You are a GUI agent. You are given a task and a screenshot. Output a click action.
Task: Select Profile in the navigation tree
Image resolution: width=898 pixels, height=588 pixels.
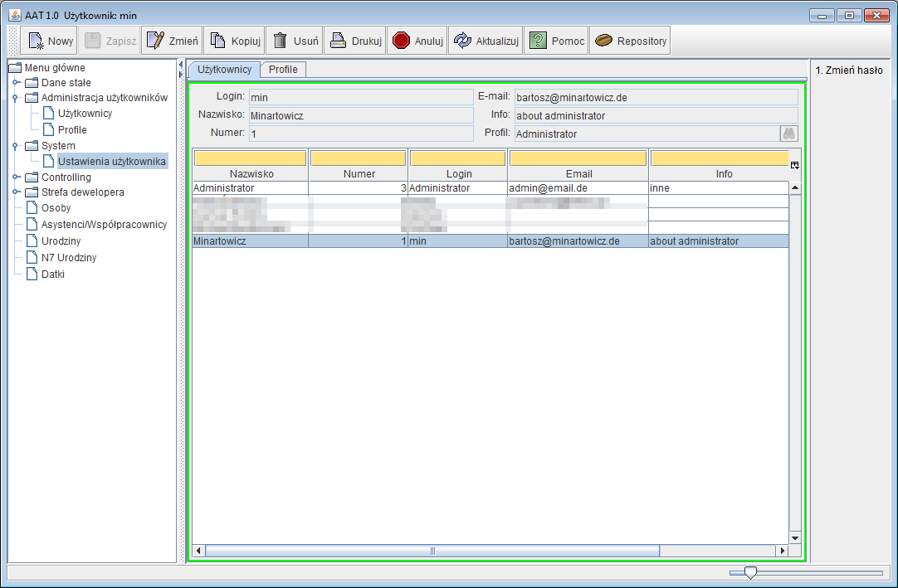pos(72,130)
